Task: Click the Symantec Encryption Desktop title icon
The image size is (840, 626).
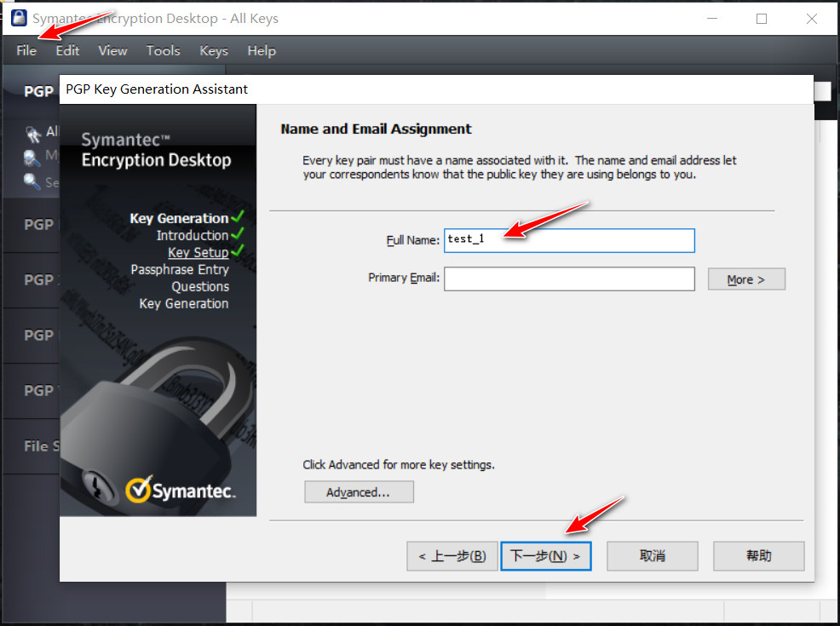Action: (20, 18)
